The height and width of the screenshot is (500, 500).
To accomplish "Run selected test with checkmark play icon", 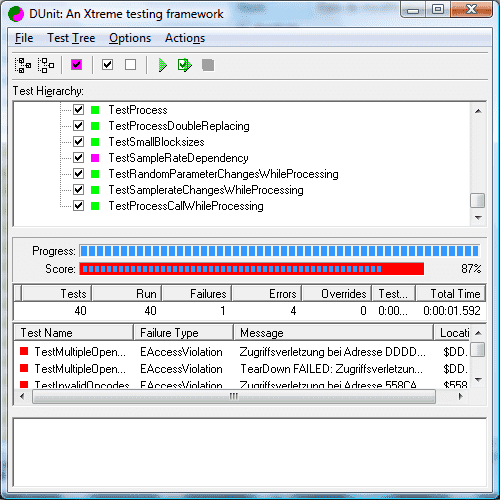I will point(185,65).
